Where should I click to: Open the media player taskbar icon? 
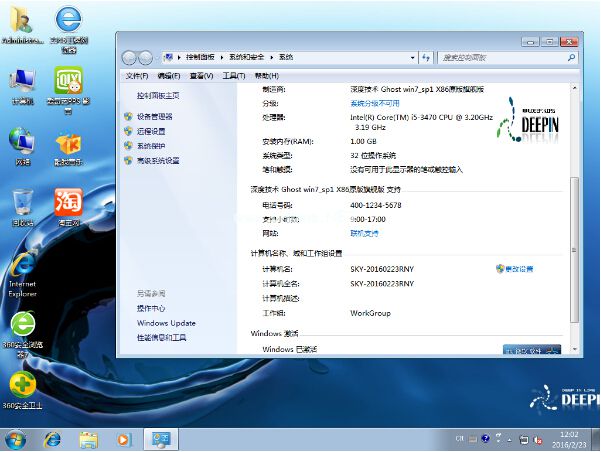coord(123,440)
